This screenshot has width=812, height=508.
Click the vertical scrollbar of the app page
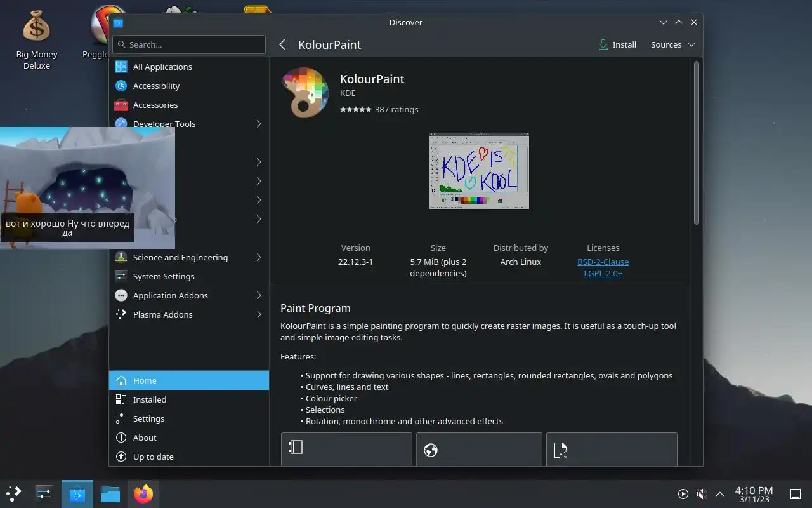click(696, 143)
